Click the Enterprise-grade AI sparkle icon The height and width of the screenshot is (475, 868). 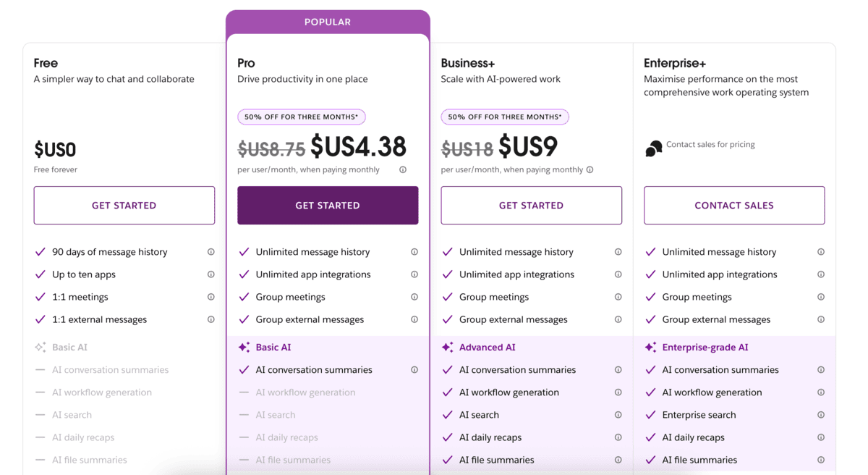(651, 347)
